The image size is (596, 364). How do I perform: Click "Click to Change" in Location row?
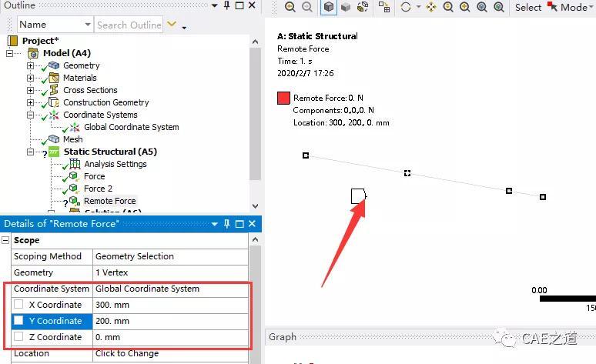pyautogui.click(x=127, y=353)
